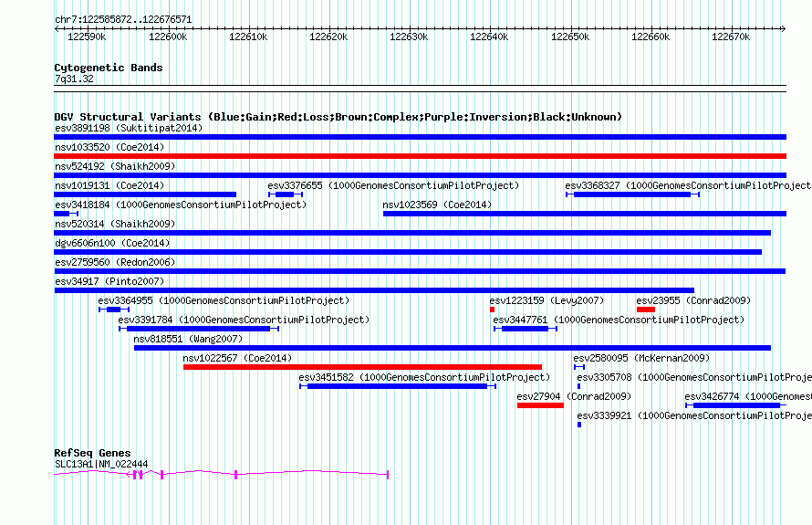This screenshot has width=812, height=525.
Task: Click the esv3891198 (Suktitipat2014) variant label
Action: click(129, 128)
